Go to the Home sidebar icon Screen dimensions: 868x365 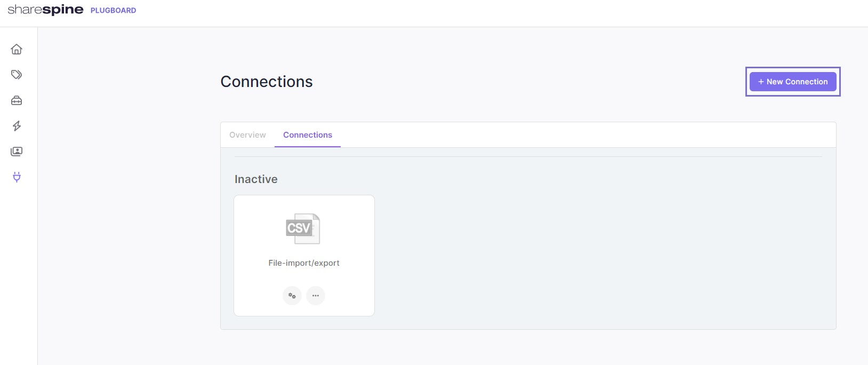pyautogui.click(x=17, y=49)
